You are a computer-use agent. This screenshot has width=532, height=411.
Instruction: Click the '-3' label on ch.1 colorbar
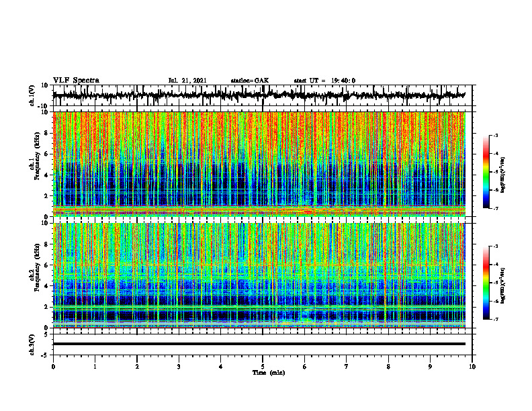(496, 136)
